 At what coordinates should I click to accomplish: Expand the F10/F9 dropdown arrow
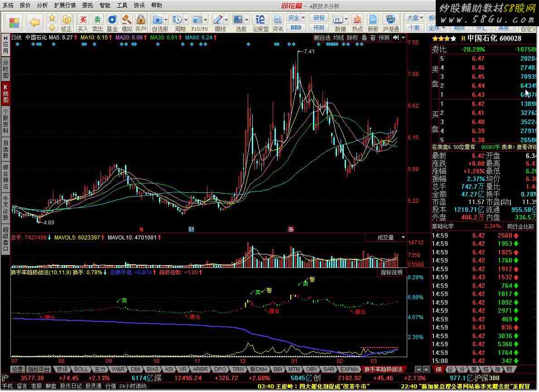point(206,19)
